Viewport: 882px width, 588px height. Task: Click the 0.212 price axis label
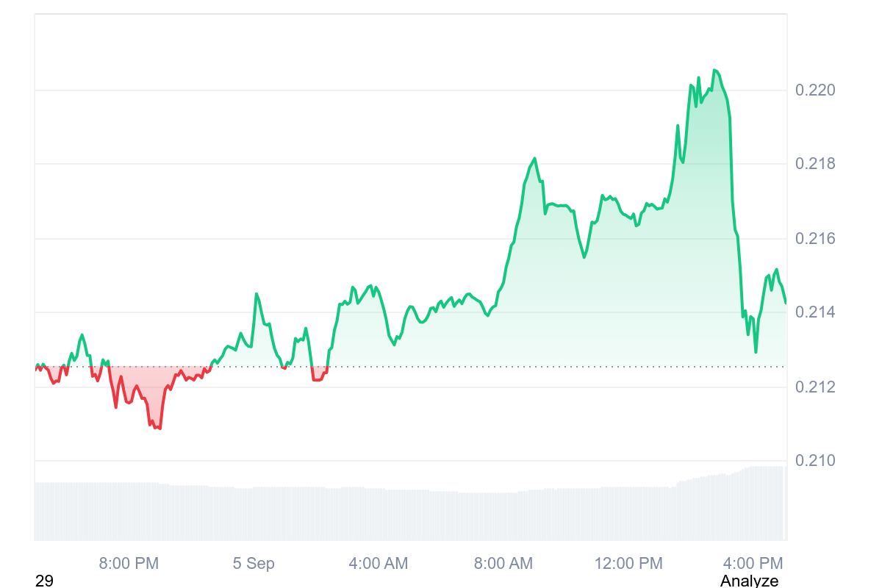point(815,387)
